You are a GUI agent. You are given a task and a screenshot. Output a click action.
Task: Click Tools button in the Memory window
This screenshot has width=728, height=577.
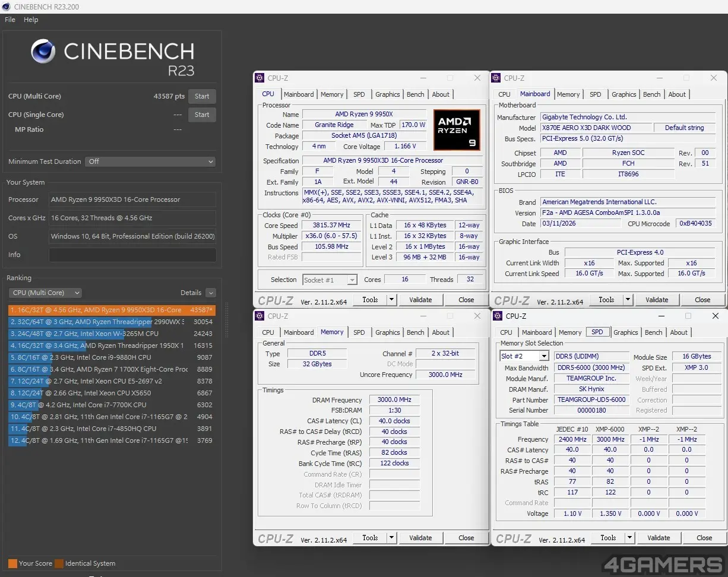tap(370, 538)
